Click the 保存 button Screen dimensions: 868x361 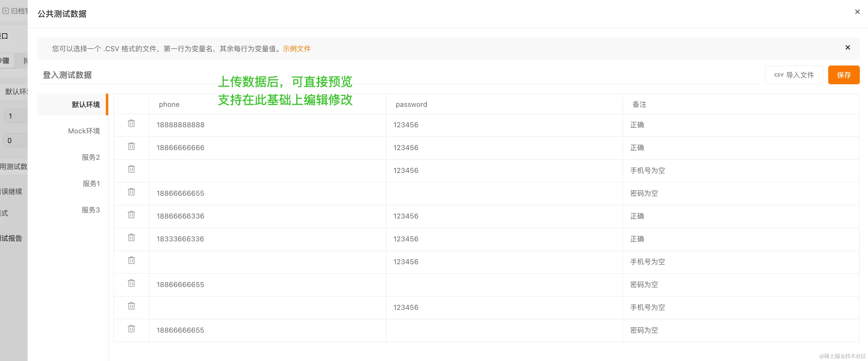tap(843, 75)
